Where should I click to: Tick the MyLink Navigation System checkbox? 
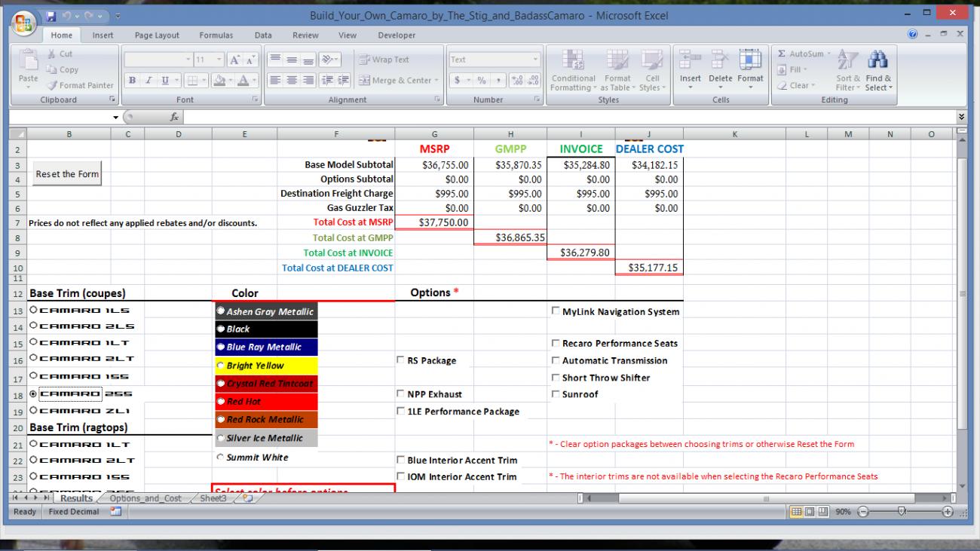click(556, 311)
